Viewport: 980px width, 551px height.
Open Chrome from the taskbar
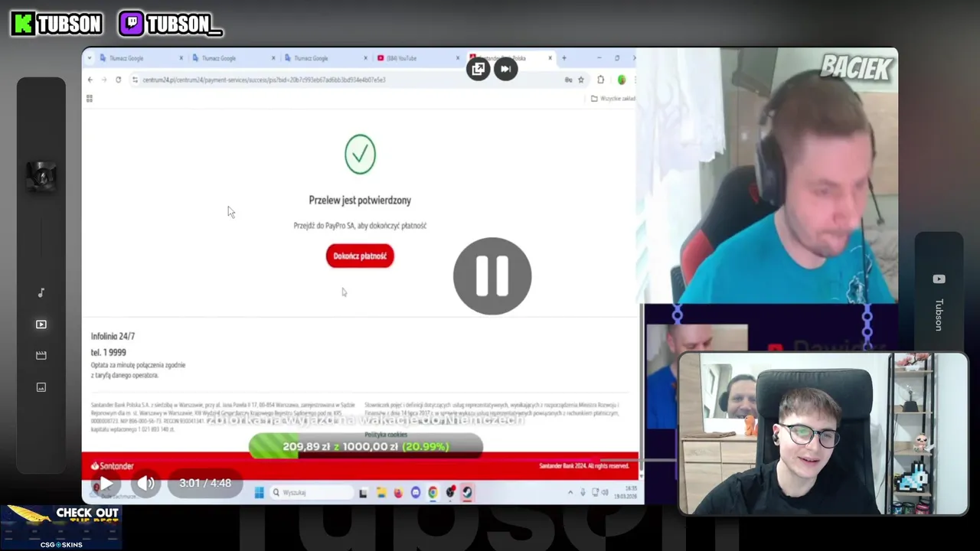(x=433, y=493)
